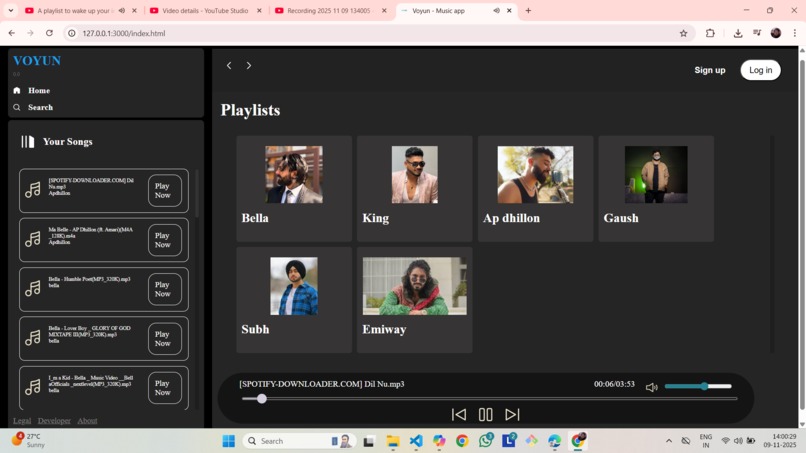Open the Legal link
Viewport: 806px width, 453px height.
(x=22, y=421)
